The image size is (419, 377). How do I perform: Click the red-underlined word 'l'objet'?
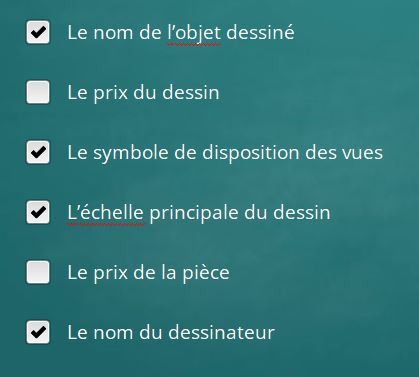coord(194,34)
